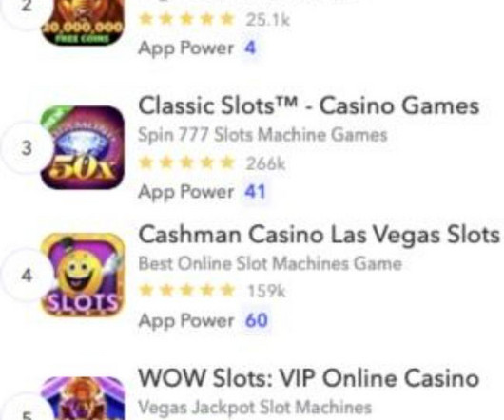Click the App Power 60 badge
The width and height of the screenshot is (504, 420).
tap(256, 320)
